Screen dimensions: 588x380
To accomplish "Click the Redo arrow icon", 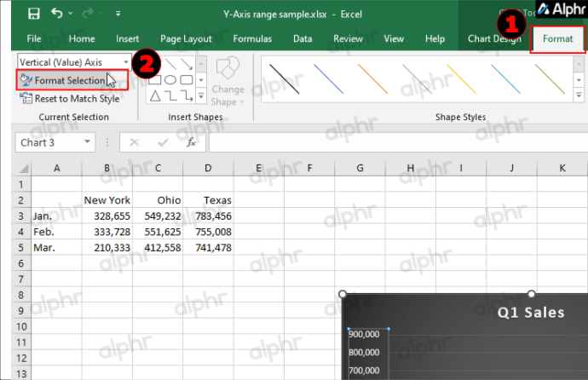I will tap(88, 14).
